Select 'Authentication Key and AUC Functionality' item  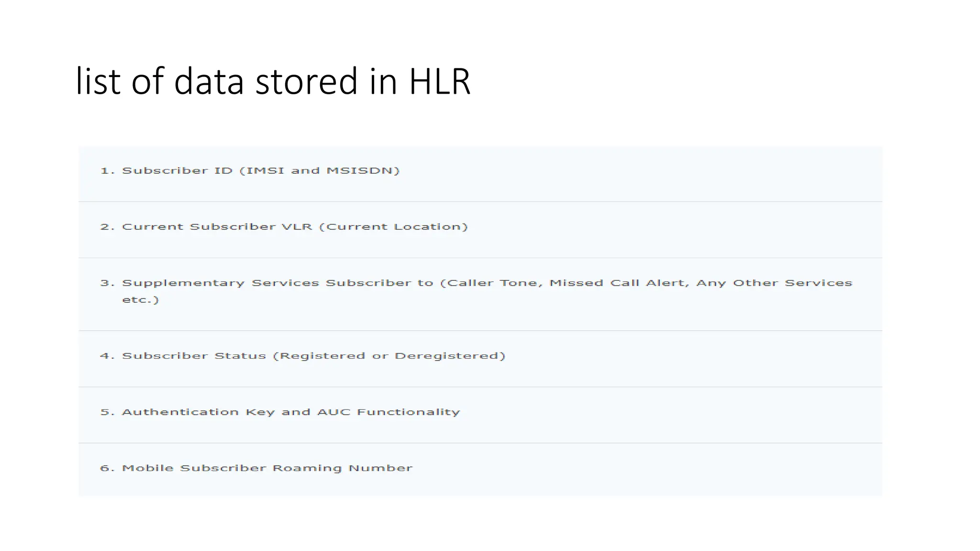480,415
